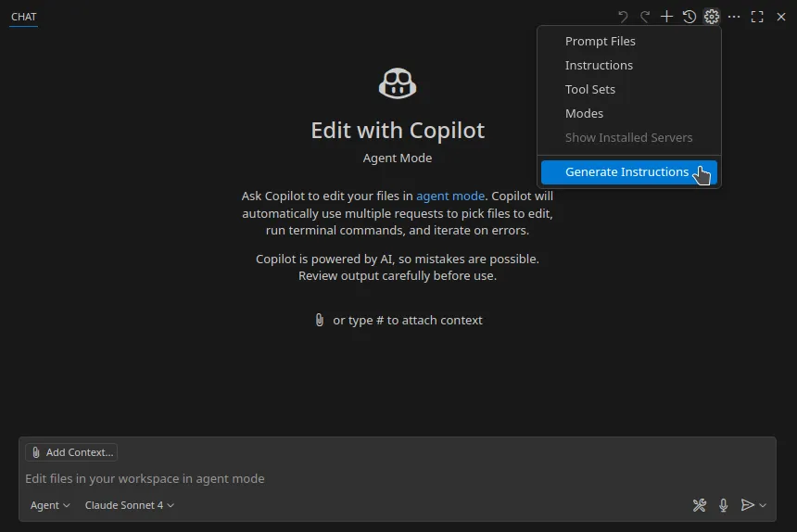Maximize the chat panel with the fullscreen icon
This screenshot has height=532, width=797.
tap(757, 17)
